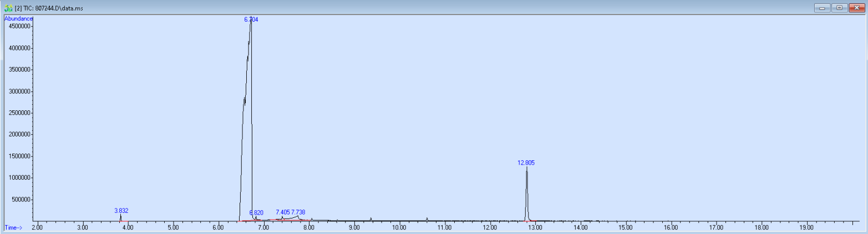
Task: Click the 15.00 time axis value
Action: click(x=626, y=227)
